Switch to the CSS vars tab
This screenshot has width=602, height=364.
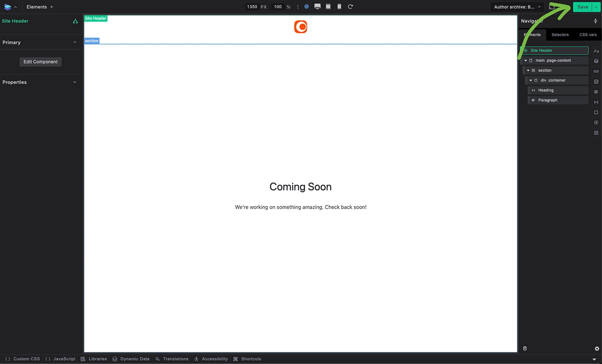coord(588,35)
